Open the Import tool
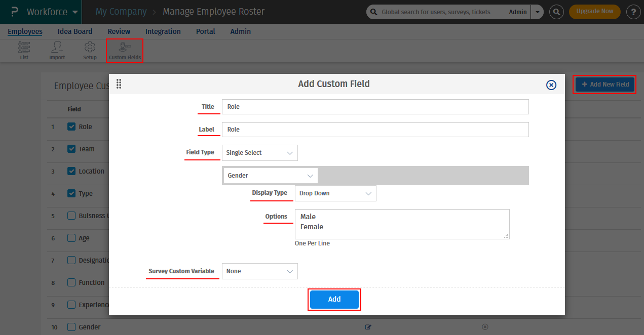 point(57,50)
